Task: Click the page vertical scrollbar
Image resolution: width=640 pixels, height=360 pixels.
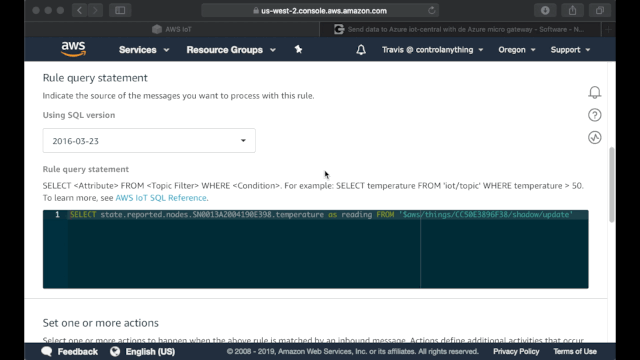Action: (611, 185)
